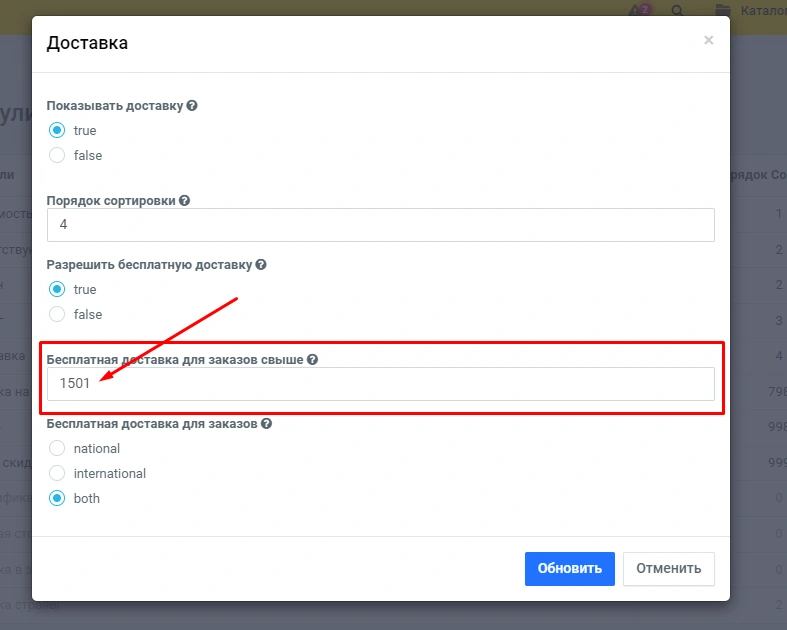
Task: Click help icon beside "Бесплатная доставка для заказов свыше"
Action: point(312,359)
